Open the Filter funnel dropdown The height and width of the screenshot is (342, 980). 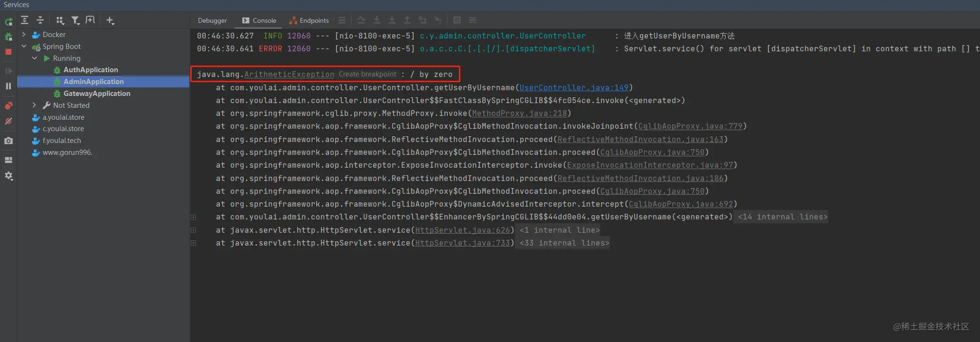(x=75, y=20)
